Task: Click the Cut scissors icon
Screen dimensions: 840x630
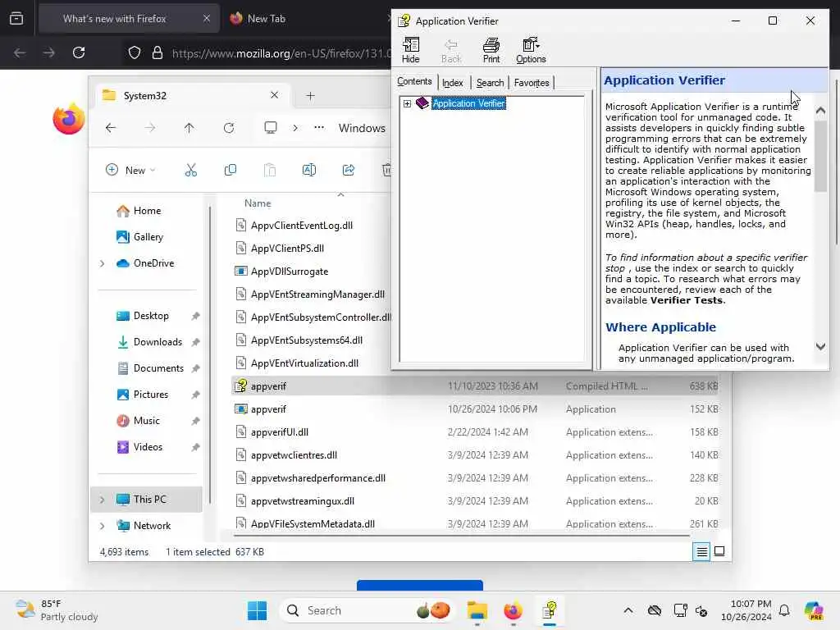Action: tap(190, 171)
